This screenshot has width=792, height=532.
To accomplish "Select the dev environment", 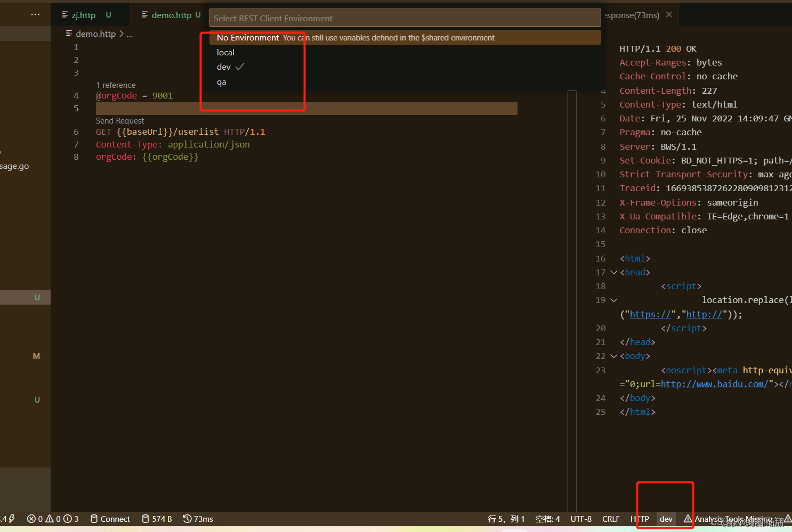I will (x=224, y=67).
